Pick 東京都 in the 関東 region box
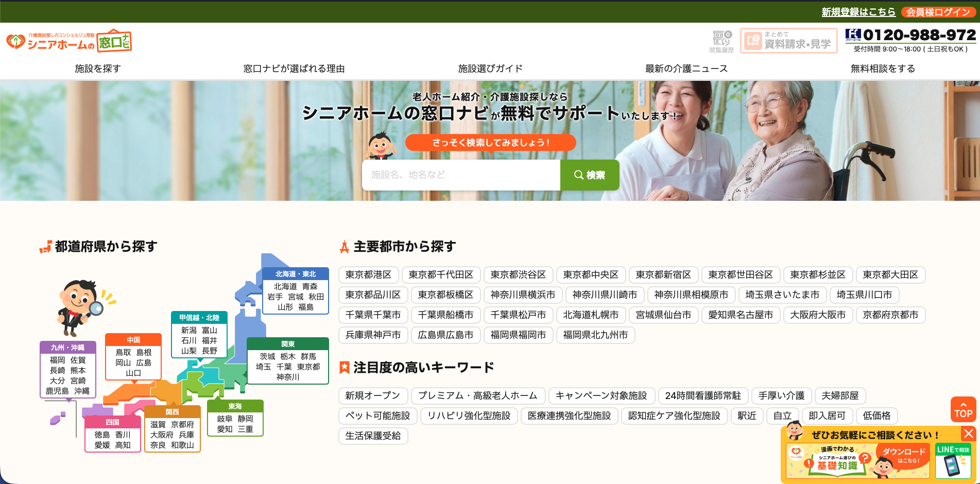This screenshot has width=980, height=484. (308, 367)
